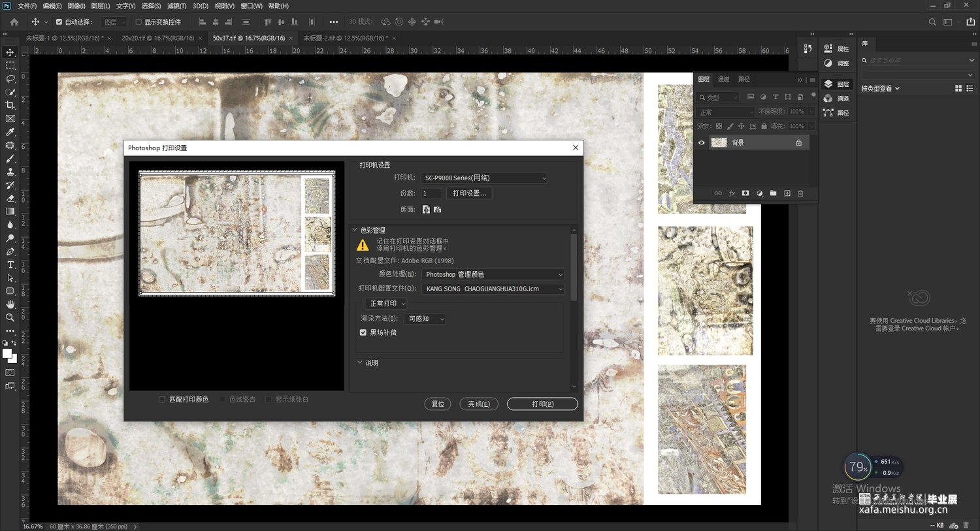The width and height of the screenshot is (980, 531).
Task: Select the Horizontal Type tool
Action: pyautogui.click(x=10, y=265)
